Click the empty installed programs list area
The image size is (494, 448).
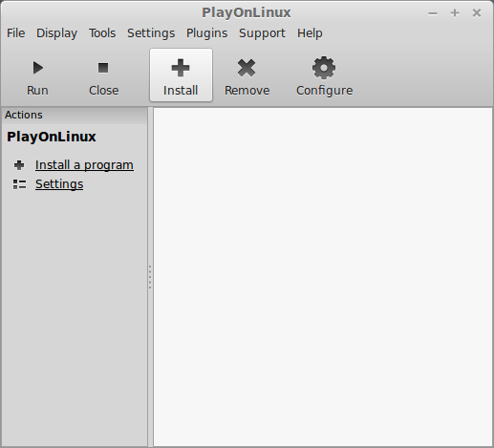tap(323, 277)
